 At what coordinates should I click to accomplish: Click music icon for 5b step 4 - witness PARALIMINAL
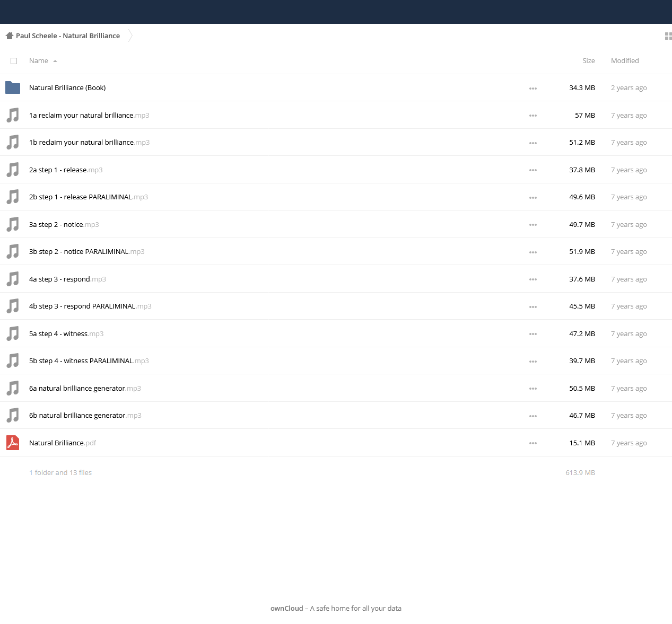pos(13,361)
